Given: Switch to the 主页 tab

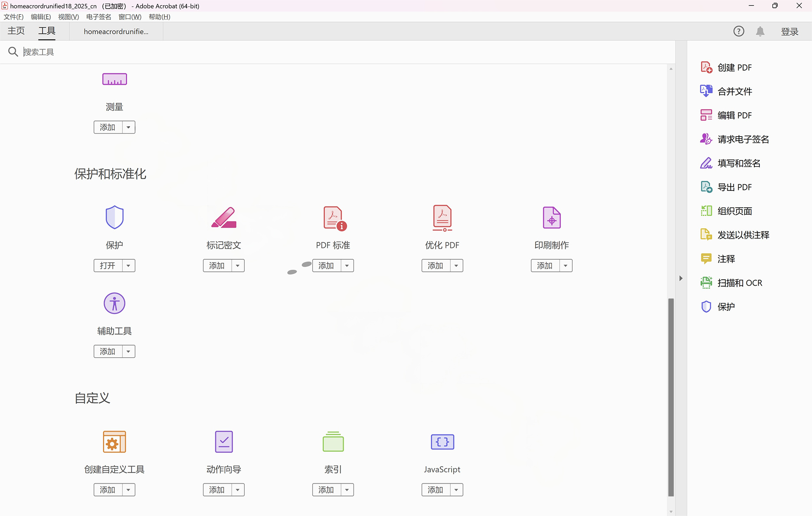Looking at the screenshot, I should [16, 31].
